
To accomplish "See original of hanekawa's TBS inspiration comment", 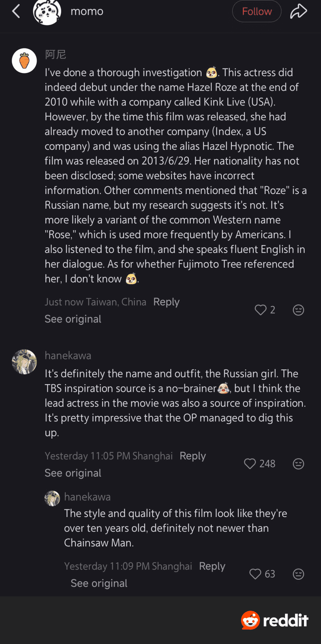I will 73,473.
